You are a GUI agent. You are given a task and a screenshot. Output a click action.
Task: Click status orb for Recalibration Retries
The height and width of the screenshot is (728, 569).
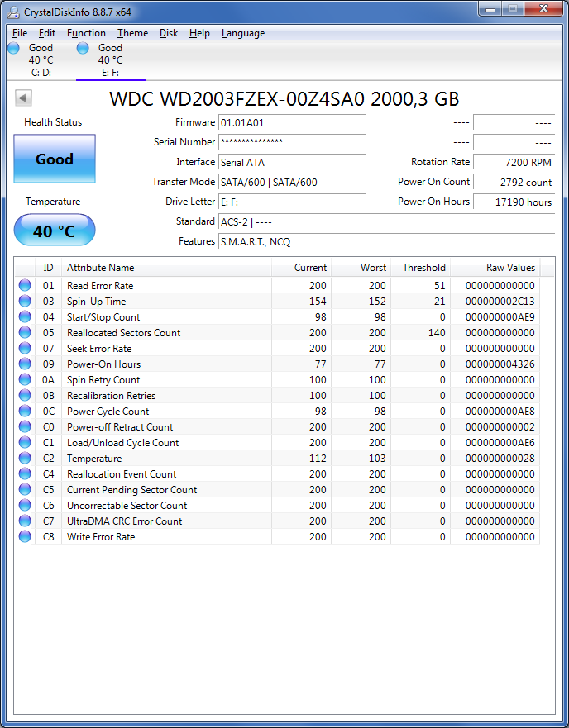click(x=25, y=395)
